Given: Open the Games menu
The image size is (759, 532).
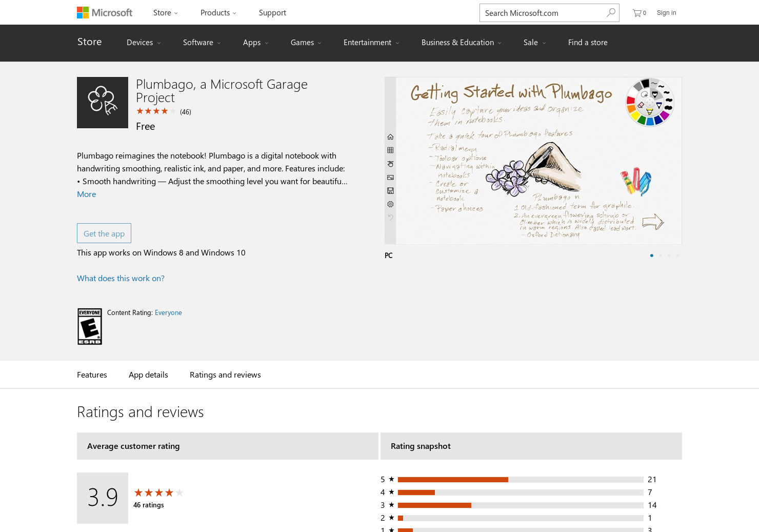Looking at the screenshot, I should 306,43.
